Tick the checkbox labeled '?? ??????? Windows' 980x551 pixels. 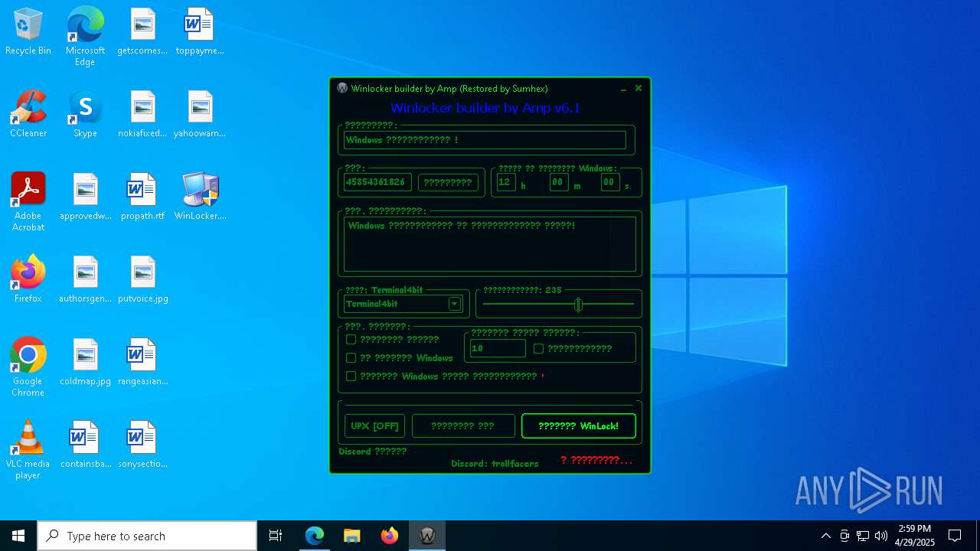click(x=351, y=358)
